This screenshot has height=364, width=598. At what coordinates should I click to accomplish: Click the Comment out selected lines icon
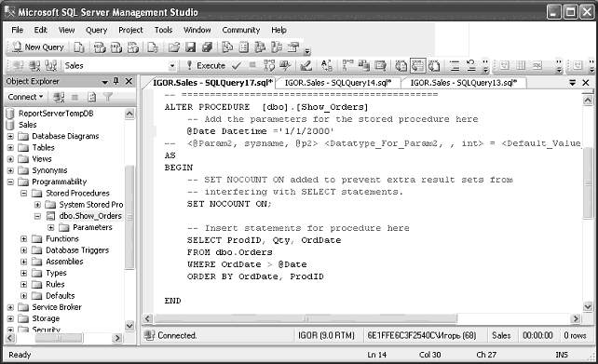pyautogui.click(x=455, y=65)
